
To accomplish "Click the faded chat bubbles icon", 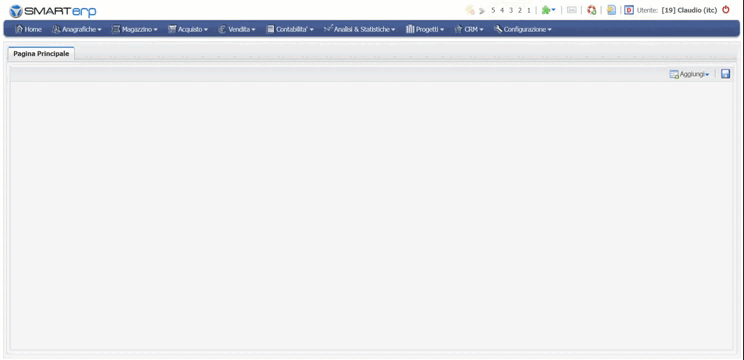I will point(470,10).
